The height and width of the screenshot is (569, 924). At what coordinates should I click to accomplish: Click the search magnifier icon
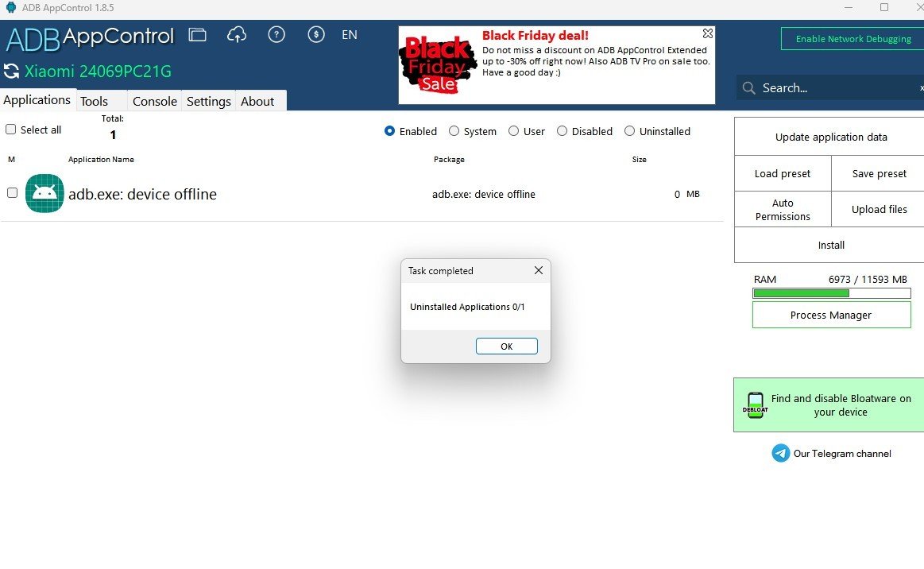(749, 88)
